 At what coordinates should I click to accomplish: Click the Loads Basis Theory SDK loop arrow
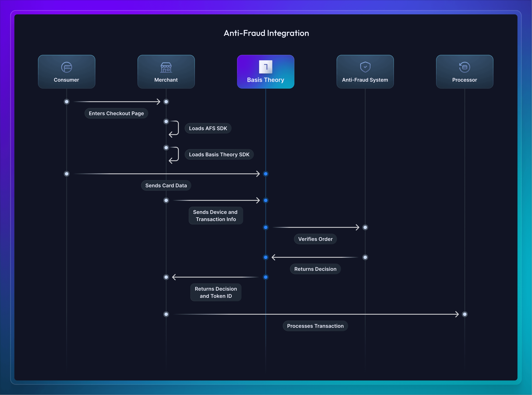click(x=174, y=155)
